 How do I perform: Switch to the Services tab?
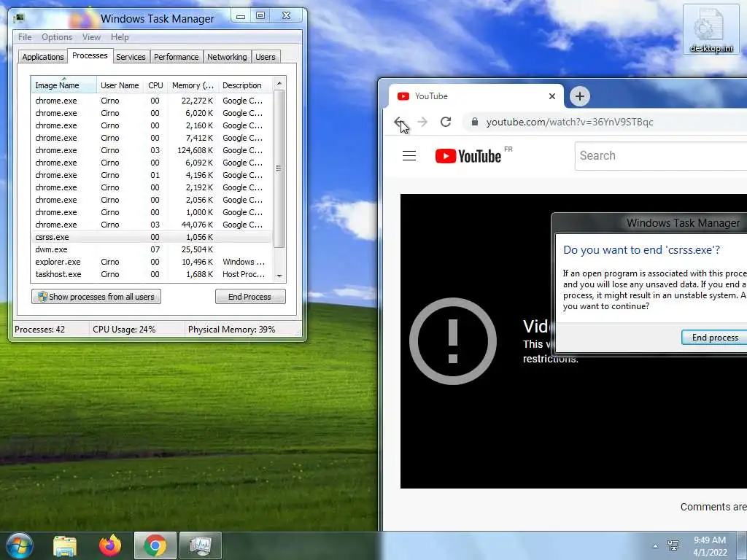point(131,57)
